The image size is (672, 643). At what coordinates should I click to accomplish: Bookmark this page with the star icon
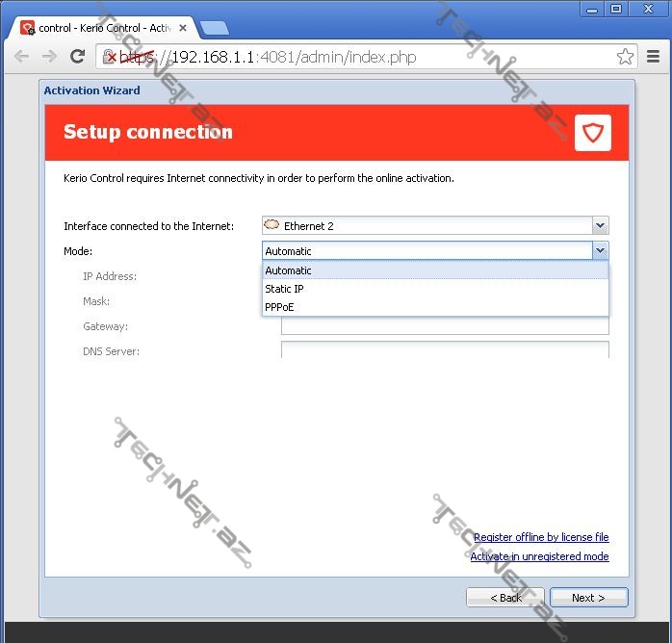[x=625, y=57]
